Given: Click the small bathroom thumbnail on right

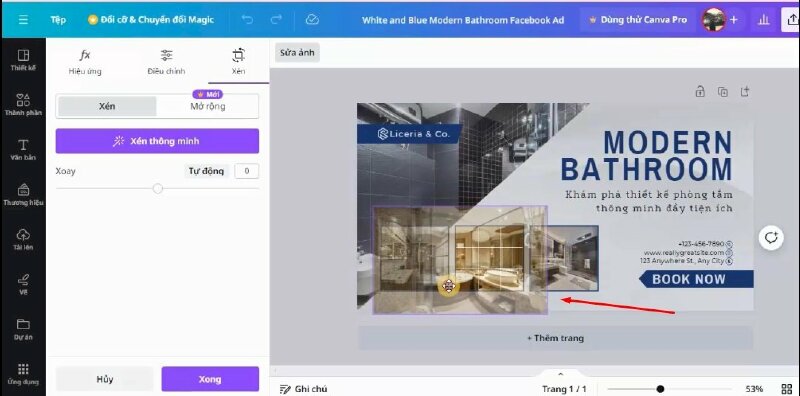Looking at the screenshot, I should [x=573, y=258].
